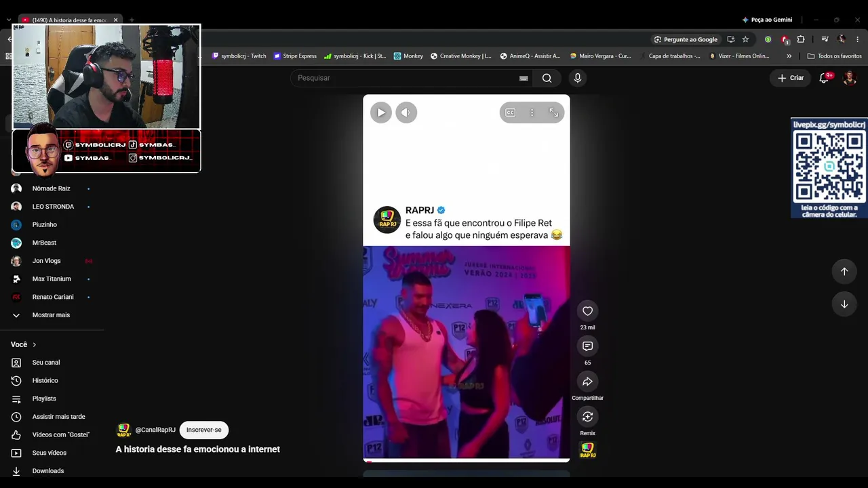Open the comments showing 65
The image size is (868, 488).
[x=588, y=346]
